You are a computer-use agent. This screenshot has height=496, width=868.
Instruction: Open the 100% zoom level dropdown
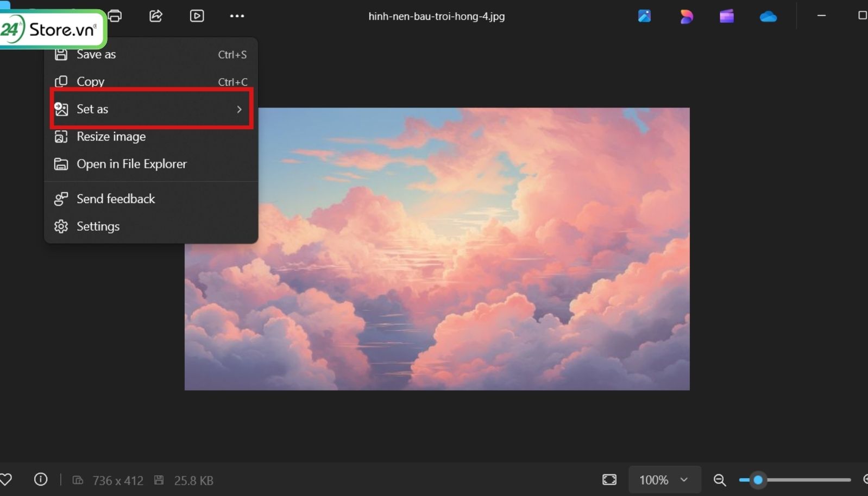tap(664, 480)
